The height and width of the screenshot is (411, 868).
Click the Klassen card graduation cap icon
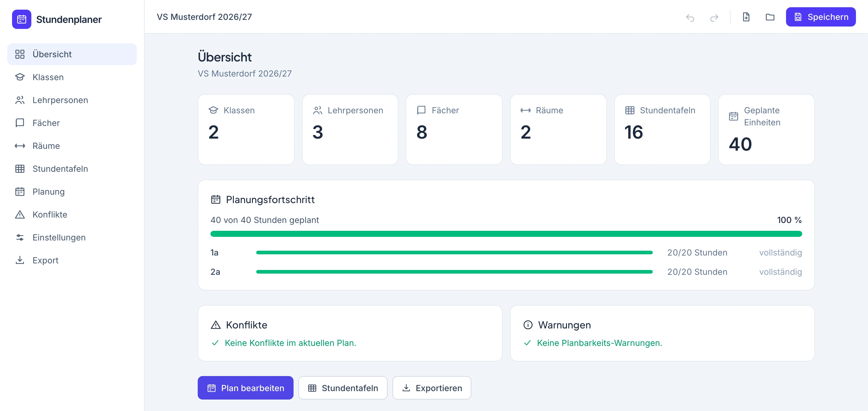[x=213, y=110]
